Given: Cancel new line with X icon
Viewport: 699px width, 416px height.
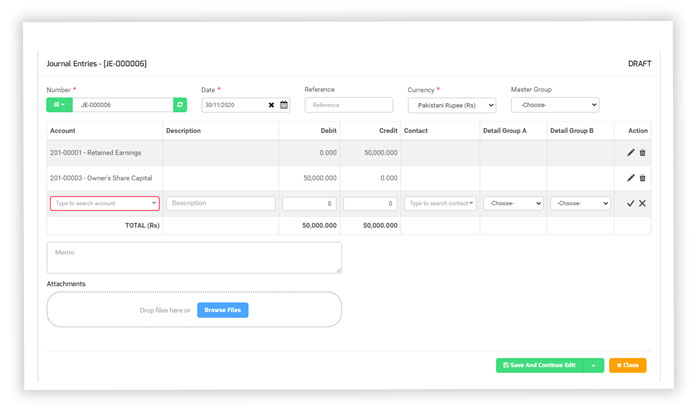Looking at the screenshot, I should coord(642,203).
